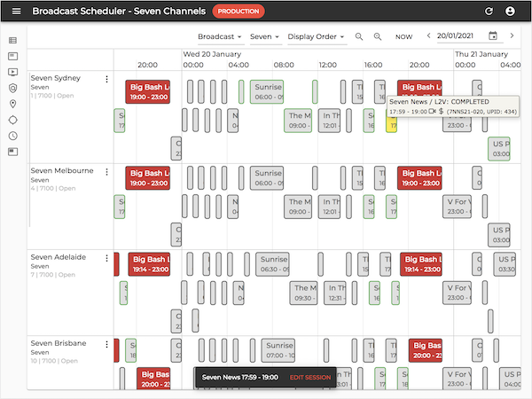The image size is (532, 399).
Task: Open the Display Order dropdown
Action: 316,36
